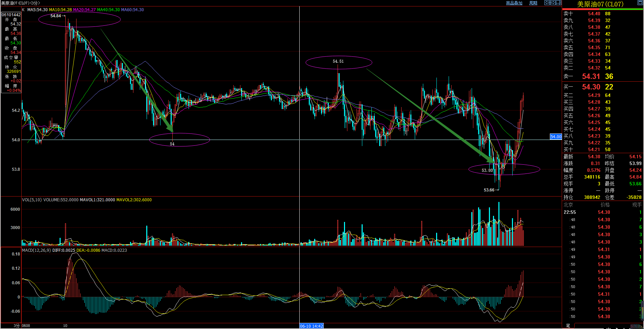Select the MA5:54.30 indicator label
Image resolution: width=644 pixels, height=329 pixels.
(x=37, y=10)
